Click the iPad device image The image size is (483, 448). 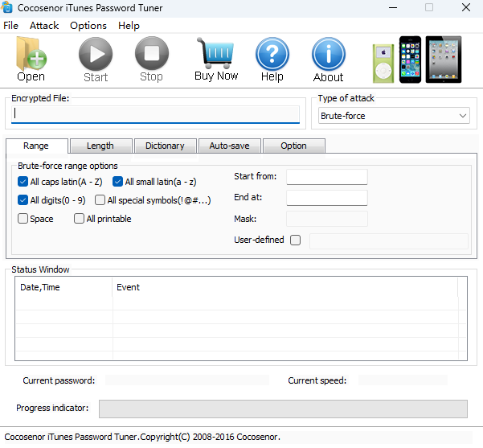(444, 60)
